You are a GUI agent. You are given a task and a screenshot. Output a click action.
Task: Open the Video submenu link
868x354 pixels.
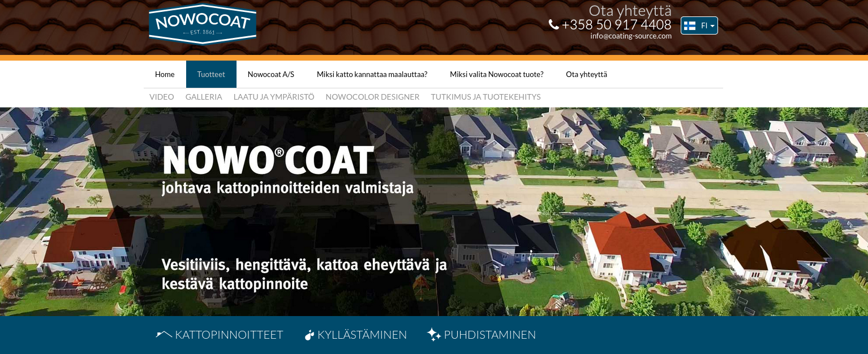[161, 97]
